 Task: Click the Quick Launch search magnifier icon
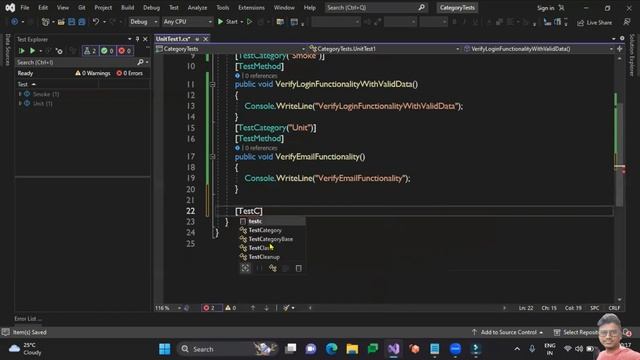click(x=421, y=7)
